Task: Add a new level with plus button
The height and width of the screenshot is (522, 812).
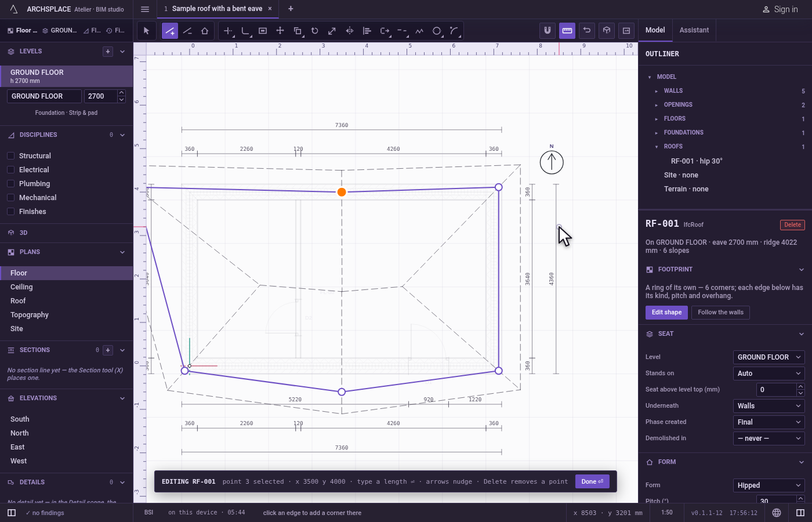Action: click(x=108, y=52)
